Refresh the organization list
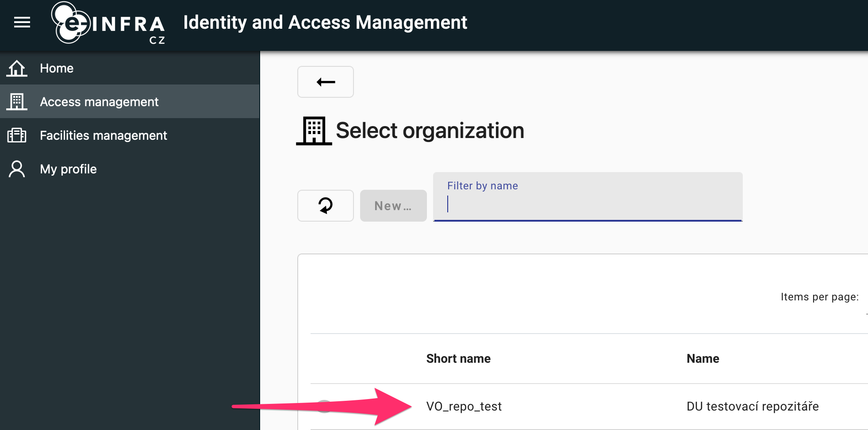The height and width of the screenshot is (430, 868). click(325, 206)
